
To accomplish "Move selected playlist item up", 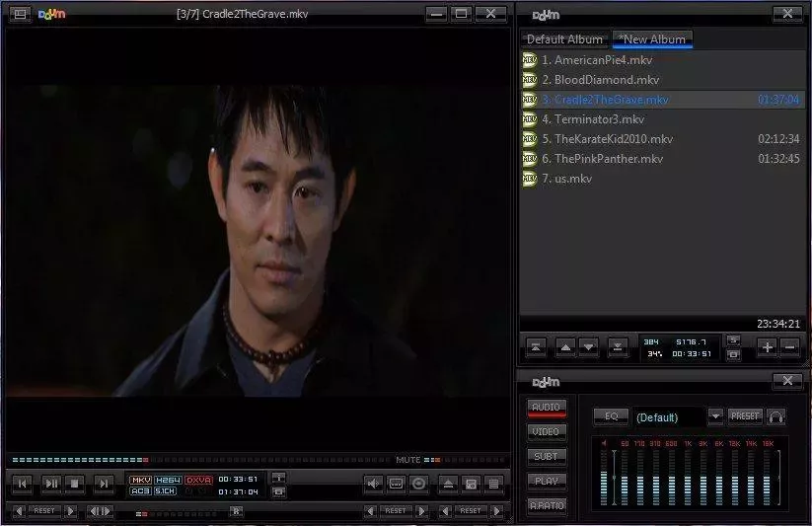I will pyautogui.click(x=565, y=346).
